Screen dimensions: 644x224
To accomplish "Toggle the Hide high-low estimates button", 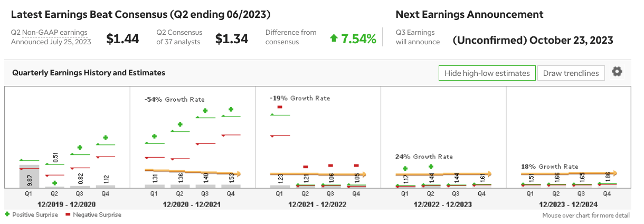I will (x=487, y=73).
